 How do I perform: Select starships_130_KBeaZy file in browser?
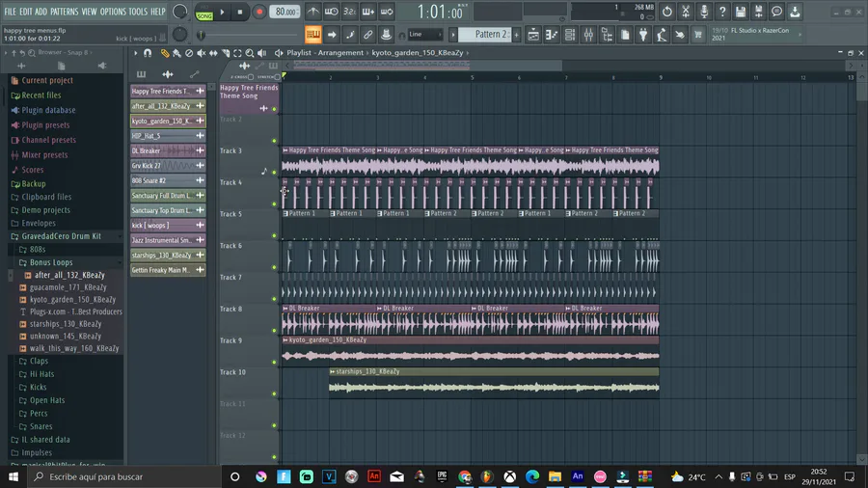tap(66, 324)
